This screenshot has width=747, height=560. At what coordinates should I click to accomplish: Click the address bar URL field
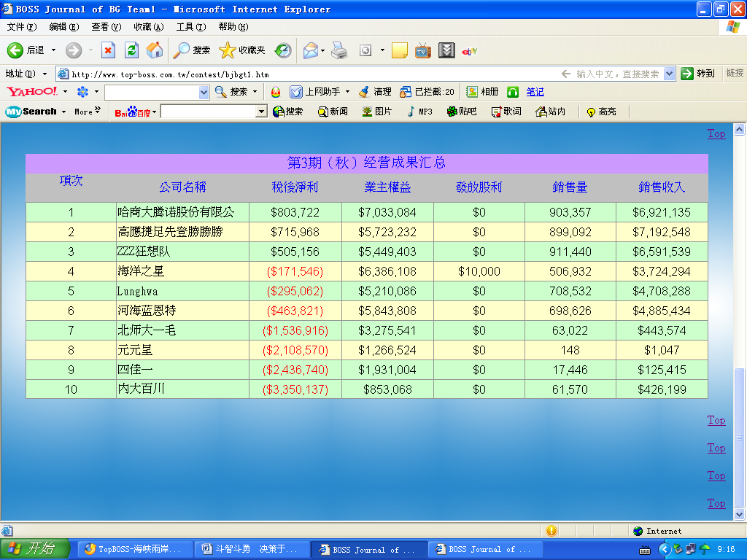coord(306,74)
